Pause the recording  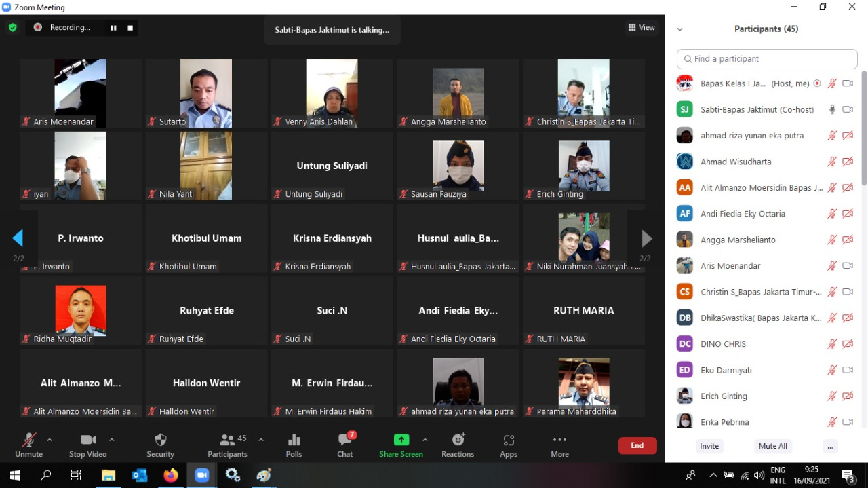coord(113,28)
